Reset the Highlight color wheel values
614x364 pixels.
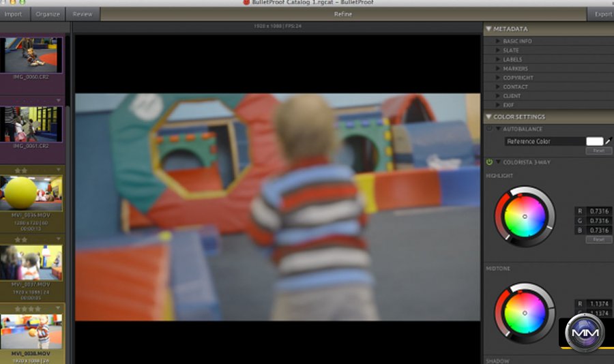coord(598,240)
